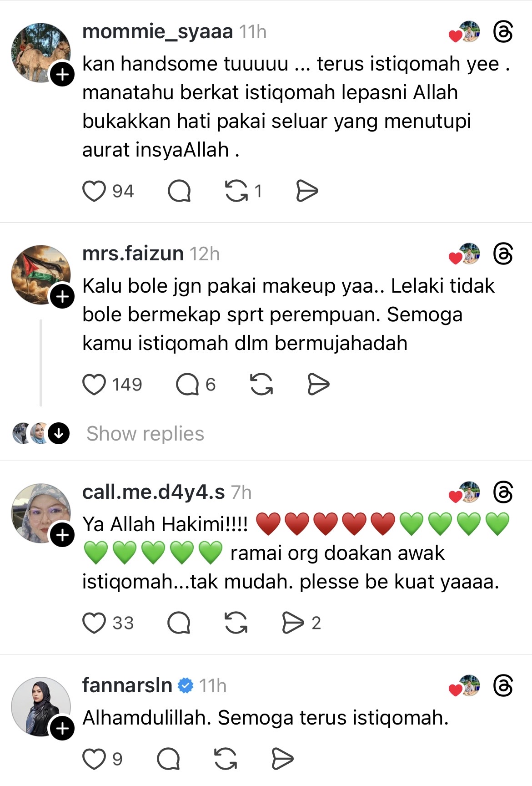This screenshot has height=786, width=532.
Task: Share call.me.d4y4.s comment with send icon
Action: [293, 623]
